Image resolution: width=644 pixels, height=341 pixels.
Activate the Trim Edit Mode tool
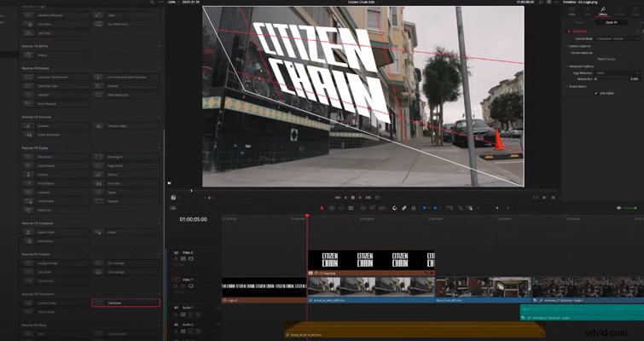click(x=332, y=208)
